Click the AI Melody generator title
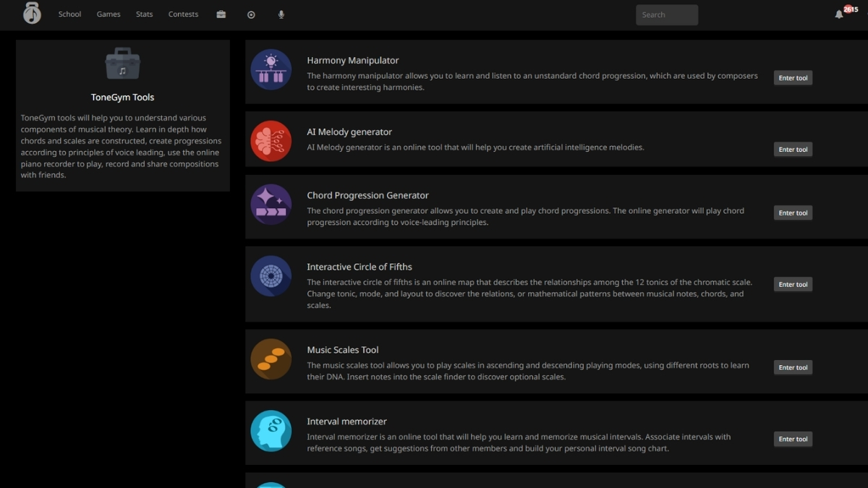This screenshot has width=868, height=488. point(349,132)
